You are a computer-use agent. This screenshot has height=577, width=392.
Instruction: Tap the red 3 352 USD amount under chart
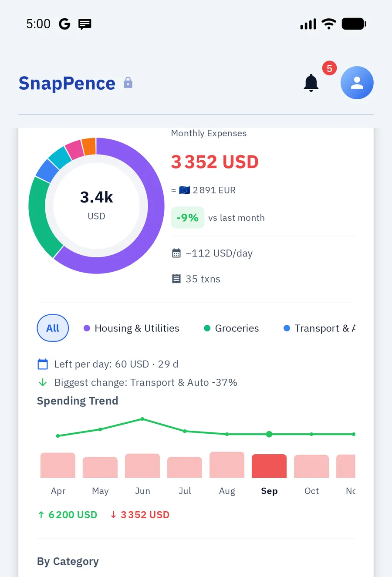coord(145,515)
